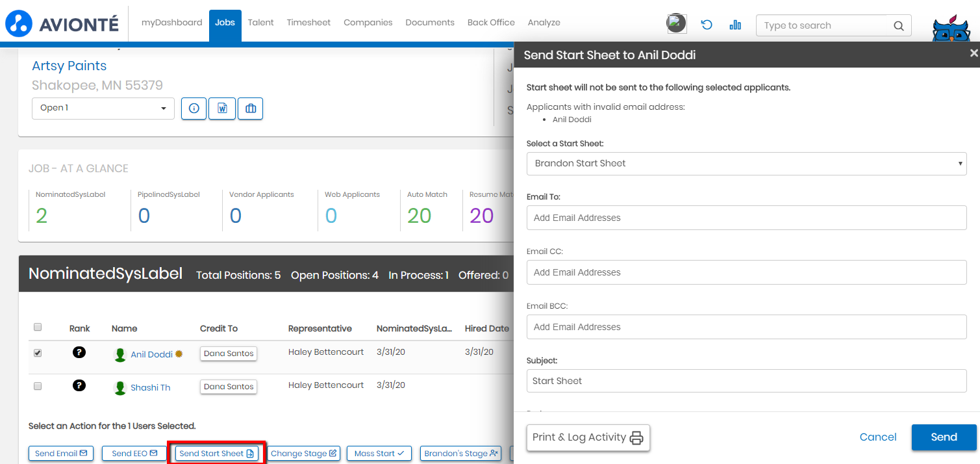Click the refresh history icon in header
Viewport: 980px width, 464px height.
pyautogui.click(x=707, y=25)
